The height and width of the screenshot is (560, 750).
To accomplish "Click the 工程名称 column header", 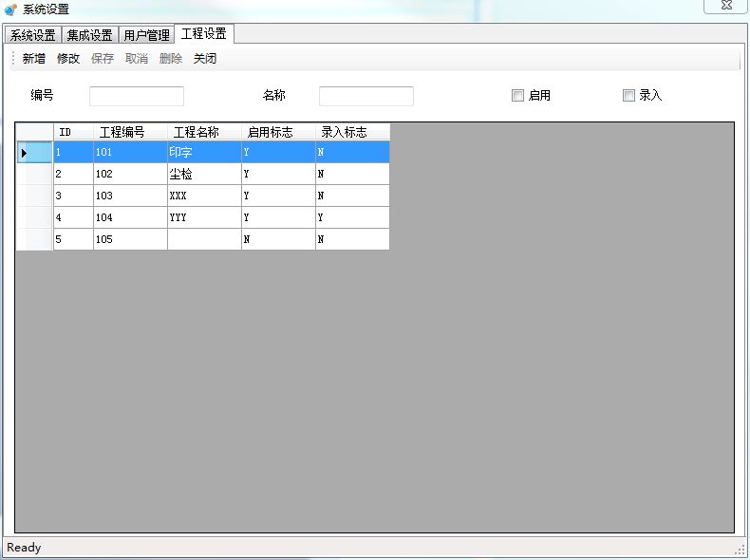I will tap(204, 132).
